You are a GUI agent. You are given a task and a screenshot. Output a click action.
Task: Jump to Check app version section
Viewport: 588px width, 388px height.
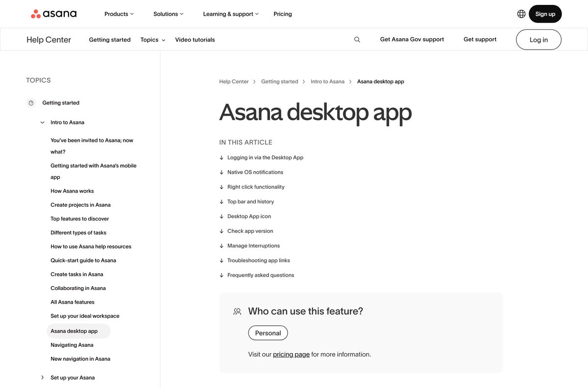coord(250,231)
